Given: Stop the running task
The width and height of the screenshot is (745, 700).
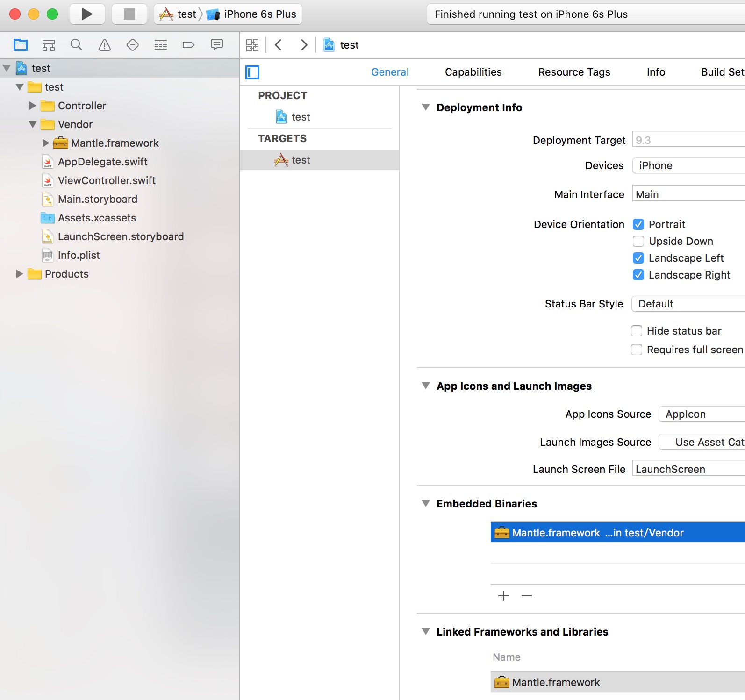Looking at the screenshot, I should (129, 14).
